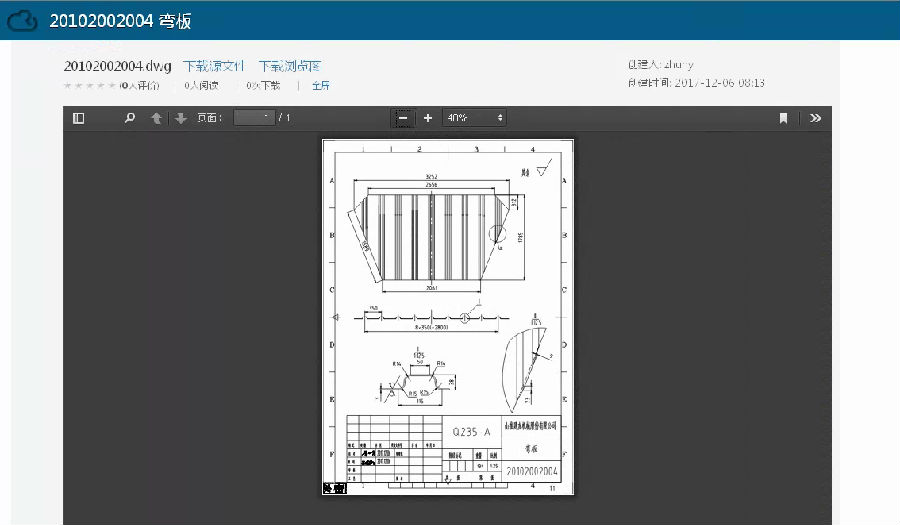Open the 40% zoom level dropdown
Screen dimensions: 900x525
coord(474,118)
